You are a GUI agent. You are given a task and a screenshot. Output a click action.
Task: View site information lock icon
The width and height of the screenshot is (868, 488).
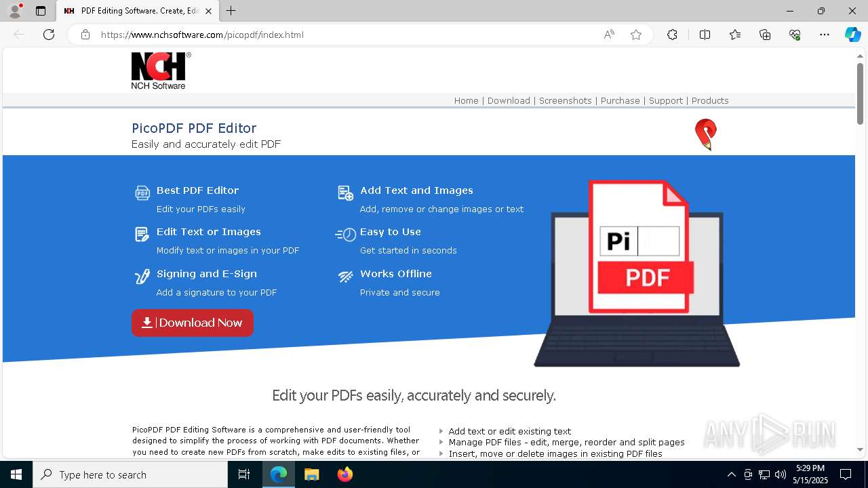[x=85, y=35]
